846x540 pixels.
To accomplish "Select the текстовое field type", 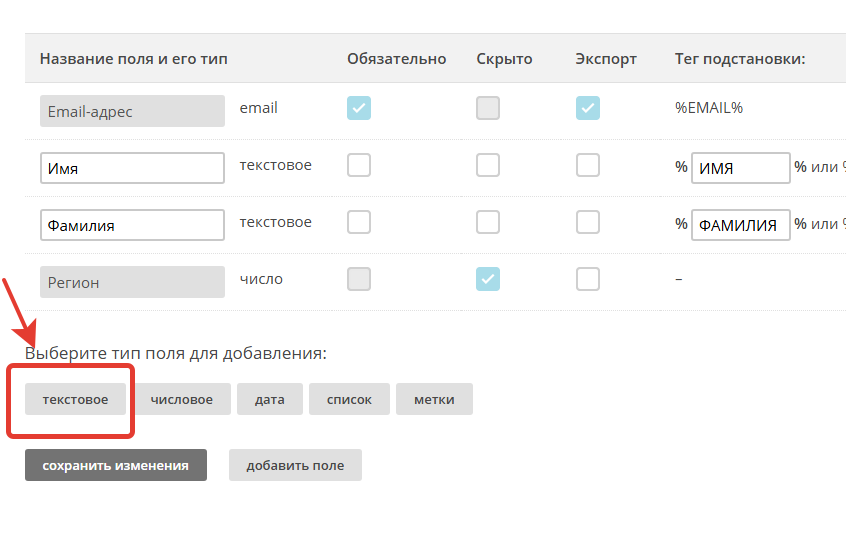I will coord(76,399).
